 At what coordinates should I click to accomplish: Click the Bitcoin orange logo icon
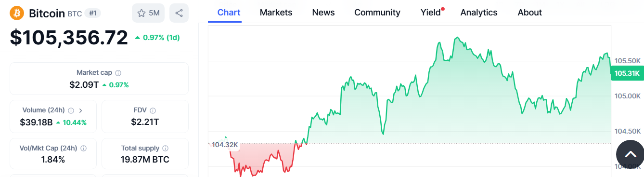coord(17,13)
